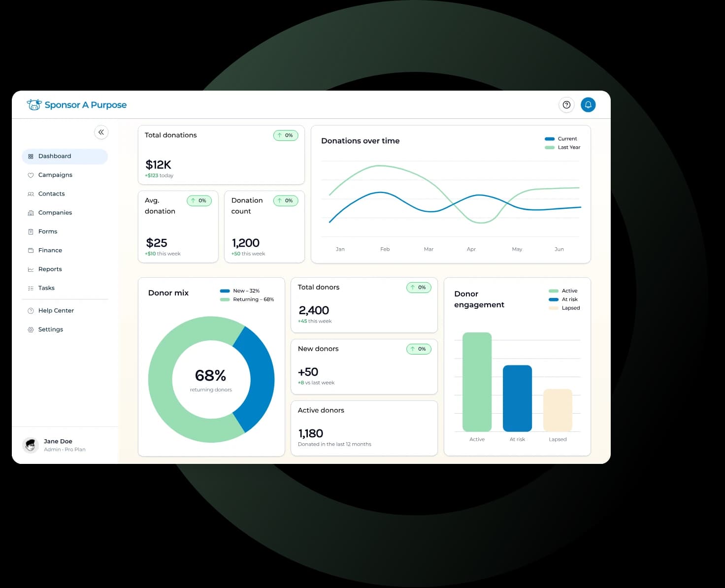Navigate to Finance section

click(x=65, y=250)
